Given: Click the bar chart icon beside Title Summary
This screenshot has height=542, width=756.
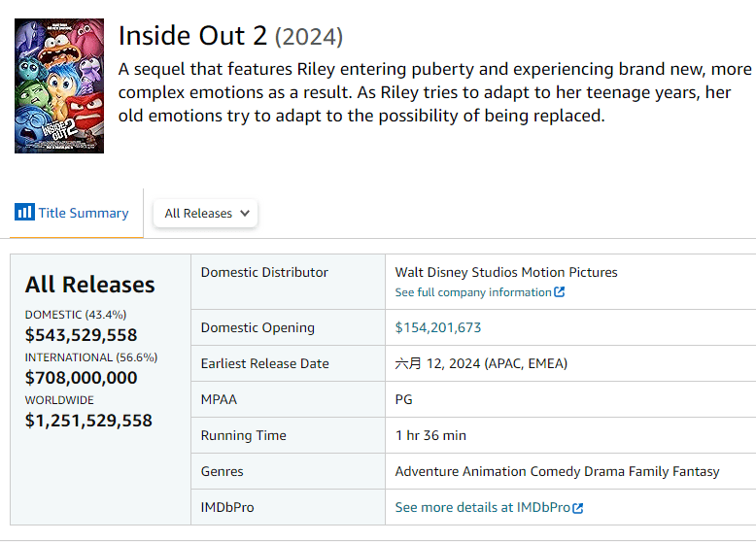Looking at the screenshot, I should pos(24,212).
